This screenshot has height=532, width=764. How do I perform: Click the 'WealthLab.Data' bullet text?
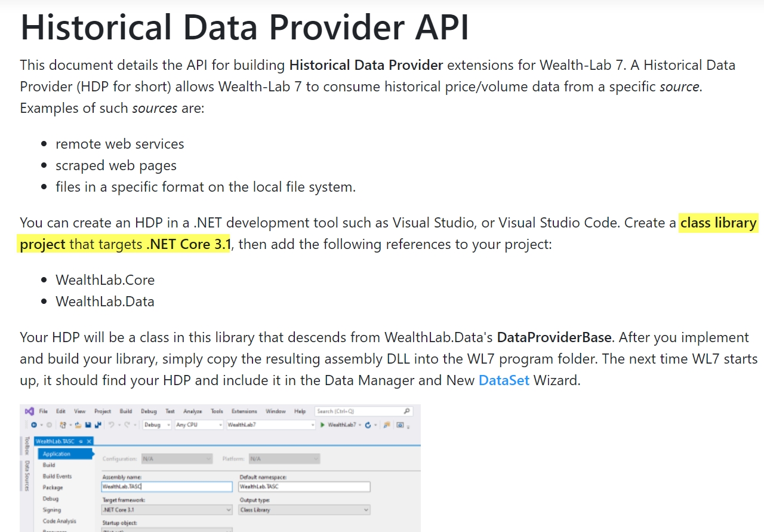click(105, 302)
